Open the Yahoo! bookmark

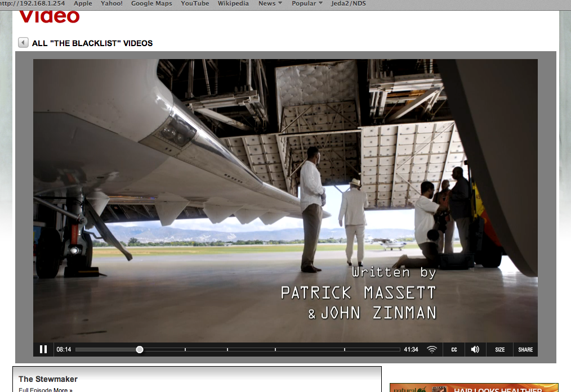click(x=111, y=3)
